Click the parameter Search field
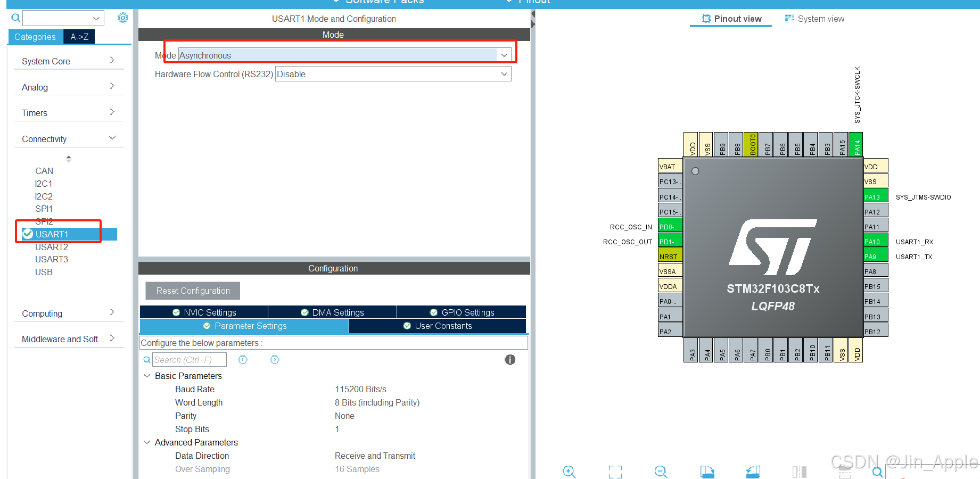 point(190,360)
